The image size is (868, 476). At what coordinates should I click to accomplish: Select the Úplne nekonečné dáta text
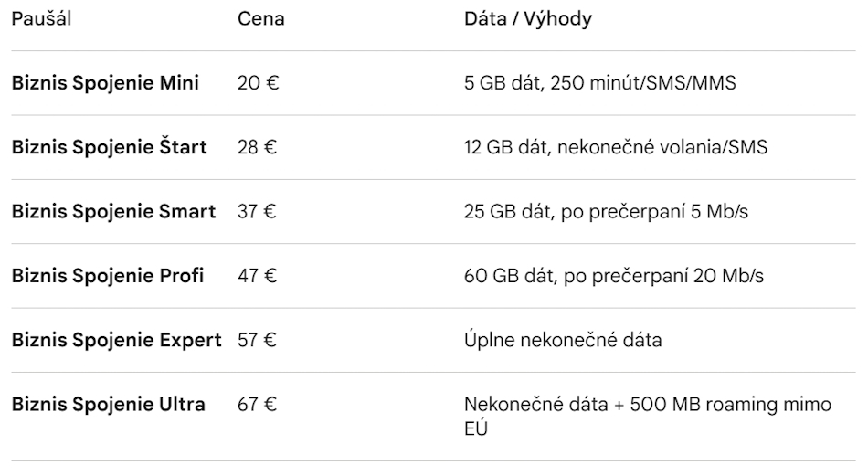[x=563, y=341]
